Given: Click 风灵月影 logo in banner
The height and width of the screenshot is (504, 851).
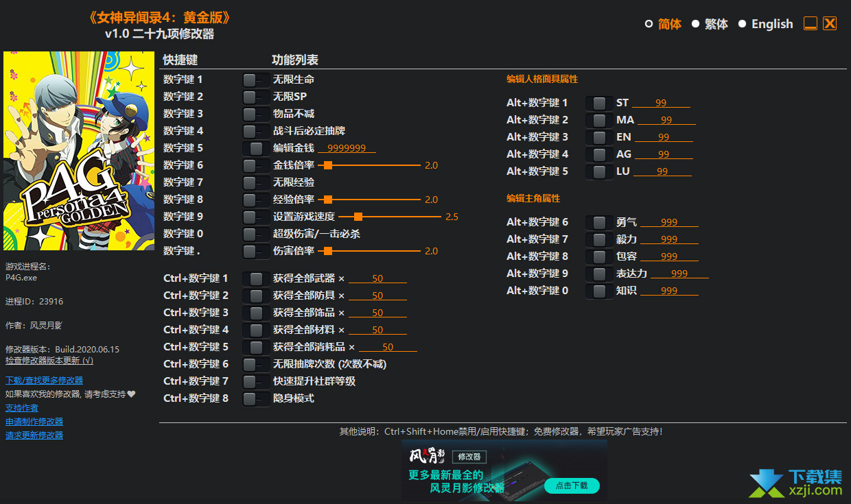Looking at the screenshot, I should click(x=428, y=456).
